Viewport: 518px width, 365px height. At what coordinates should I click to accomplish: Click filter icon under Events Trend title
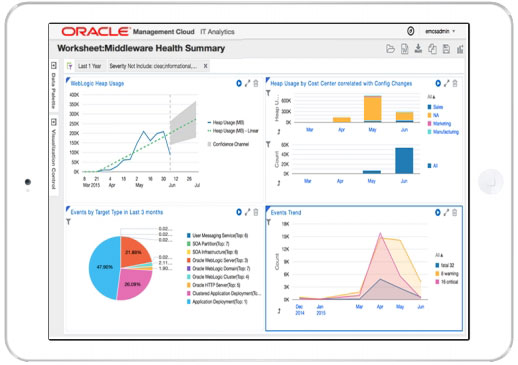(x=268, y=222)
